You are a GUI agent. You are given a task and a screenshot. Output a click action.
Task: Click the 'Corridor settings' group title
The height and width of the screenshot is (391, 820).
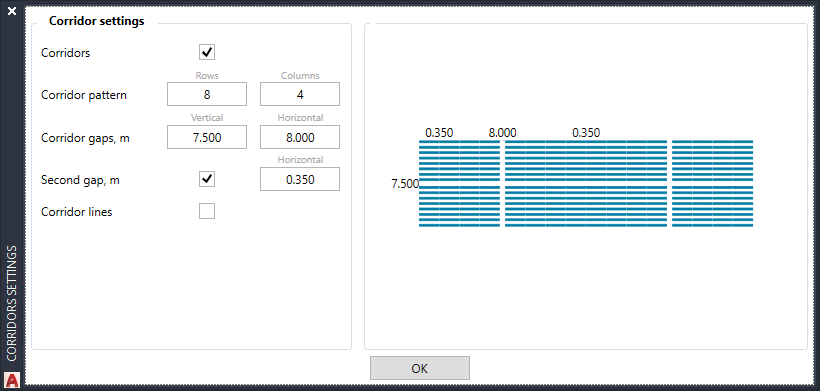coord(96,21)
